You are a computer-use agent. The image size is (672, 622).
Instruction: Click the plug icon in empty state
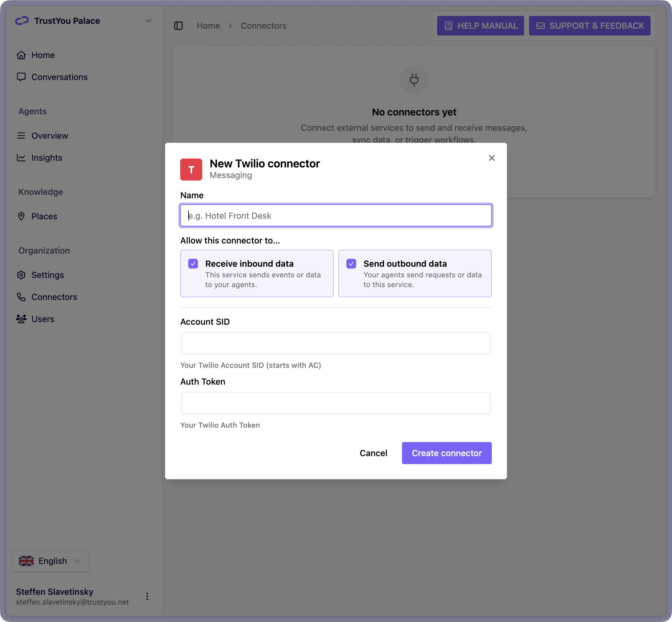pyautogui.click(x=414, y=80)
